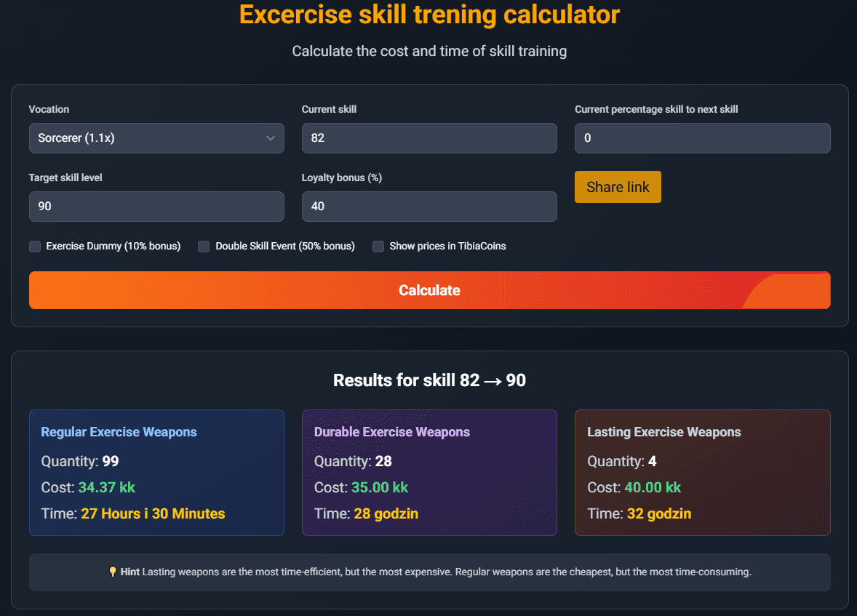Click the Regular Exercise Weapons heading
This screenshot has height=616, width=857.
pyautogui.click(x=119, y=431)
